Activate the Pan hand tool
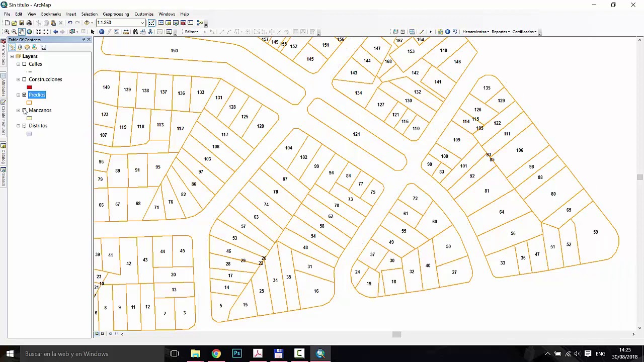 22,32
